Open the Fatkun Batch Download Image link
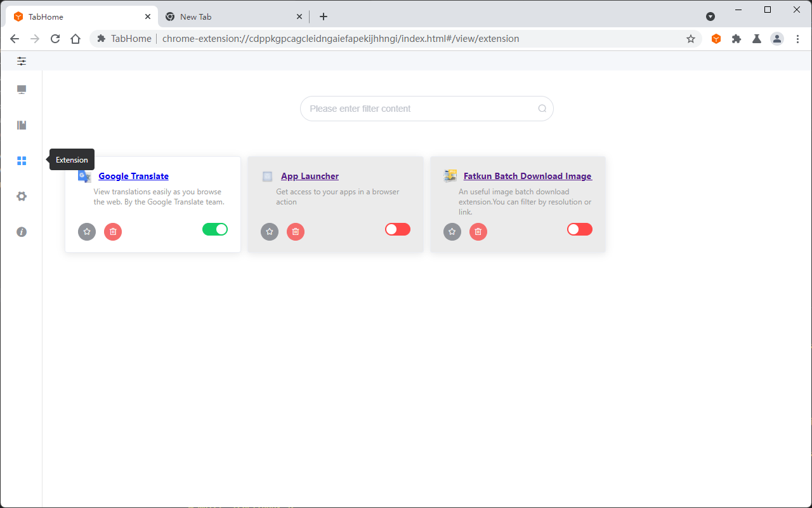This screenshot has width=812, height=508. tap(527, 176)
